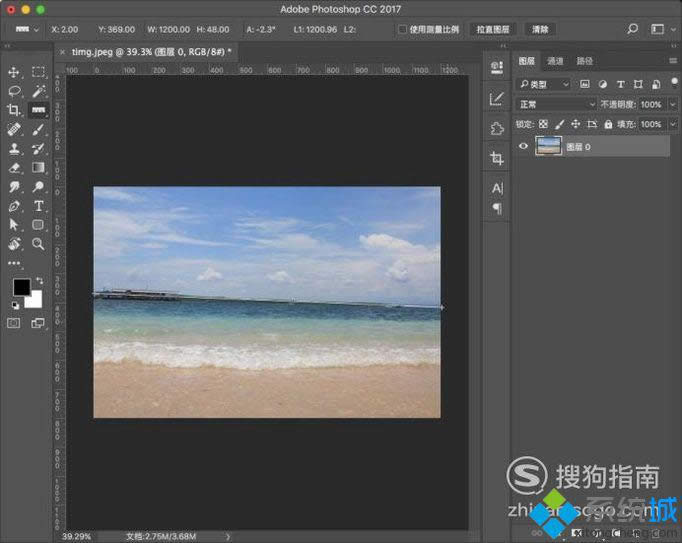The width and height of the screenshot is (682, 543).
Task: Toggle lock all on the layer
Action: [609, 124]
